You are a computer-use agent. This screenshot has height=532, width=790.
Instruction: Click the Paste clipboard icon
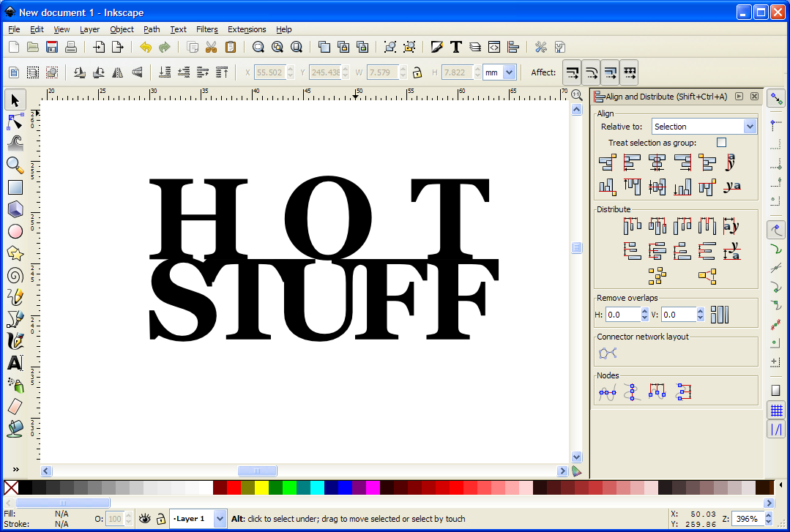(x=230, y=47)
